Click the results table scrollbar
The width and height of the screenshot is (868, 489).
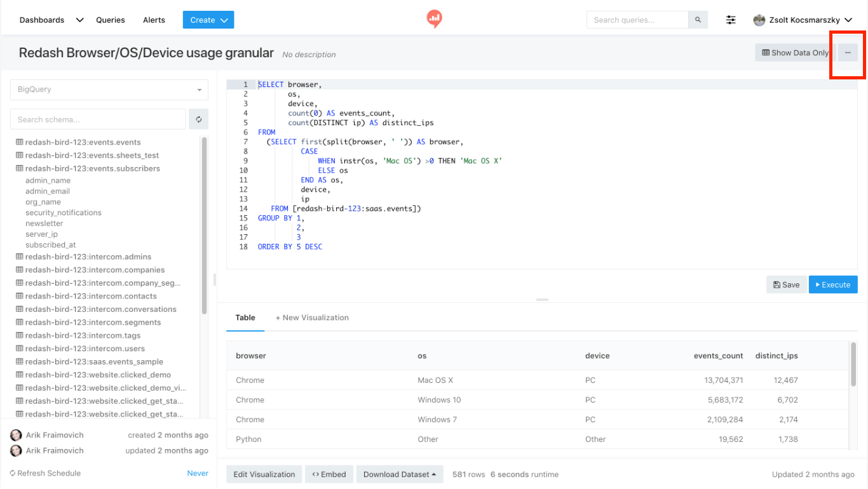coord(853,363)
